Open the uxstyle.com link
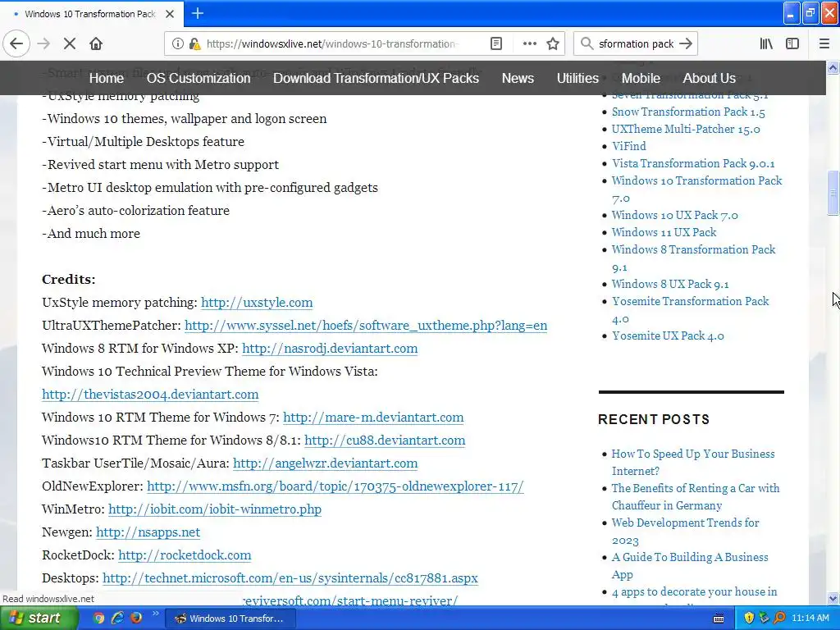 [257, 302]
